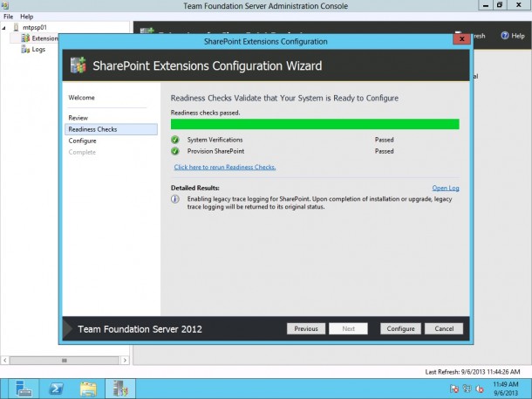The width and height of the screenshot is (532, 399).
Task: Open the taskbar clock and date
Action: click(506, 389)
